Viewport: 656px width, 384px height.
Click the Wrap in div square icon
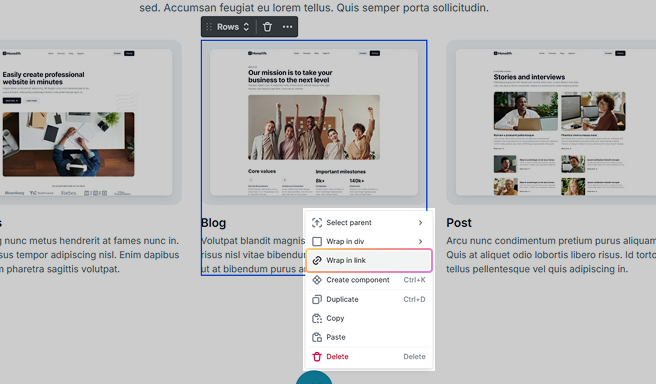click(317, 241)
